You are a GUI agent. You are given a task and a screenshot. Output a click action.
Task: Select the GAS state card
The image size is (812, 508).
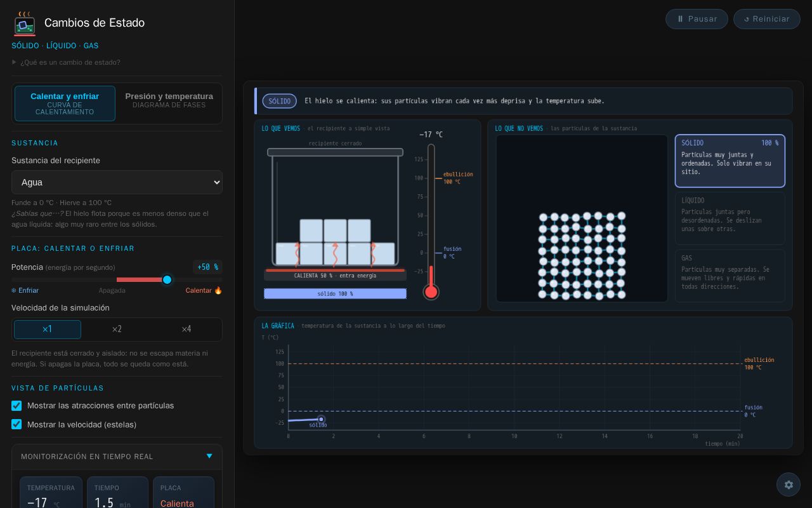click(730, 276)
